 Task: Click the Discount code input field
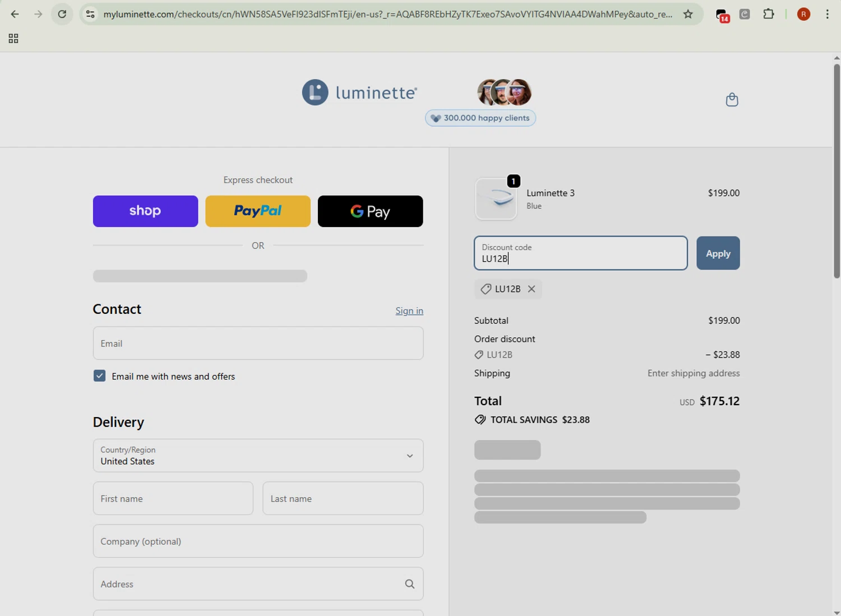coord(580,253)
